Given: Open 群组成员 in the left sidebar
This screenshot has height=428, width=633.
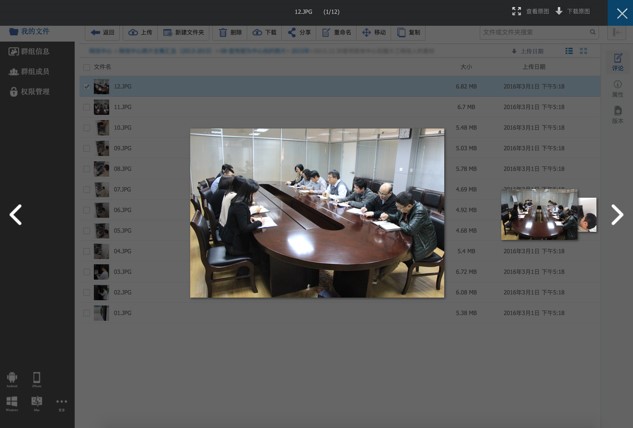Looking at the screenshot, I should point(28,71).
